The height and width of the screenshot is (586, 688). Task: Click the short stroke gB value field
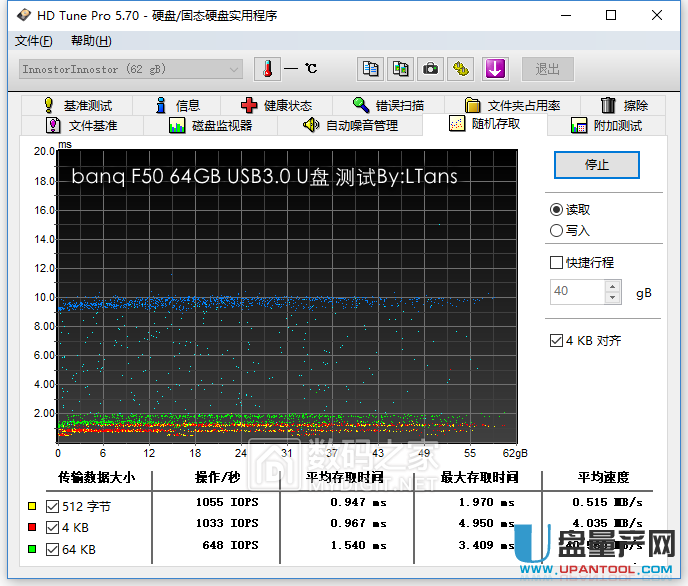576,292
